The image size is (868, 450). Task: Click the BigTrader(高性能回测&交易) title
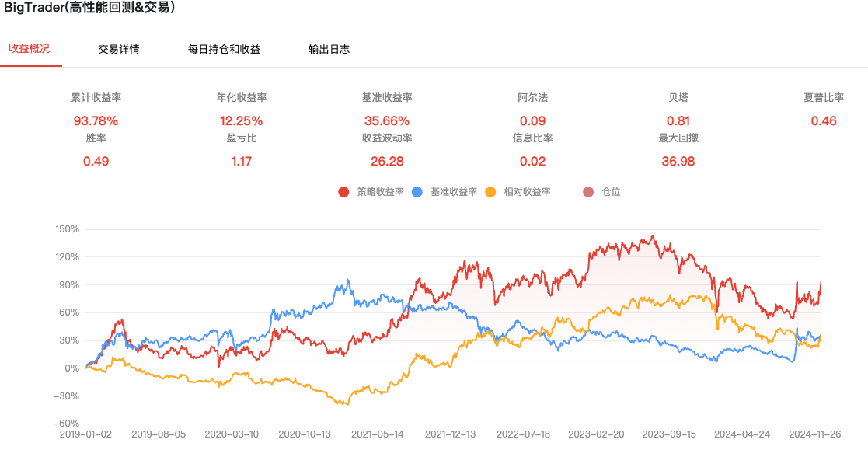click(89, 8)
